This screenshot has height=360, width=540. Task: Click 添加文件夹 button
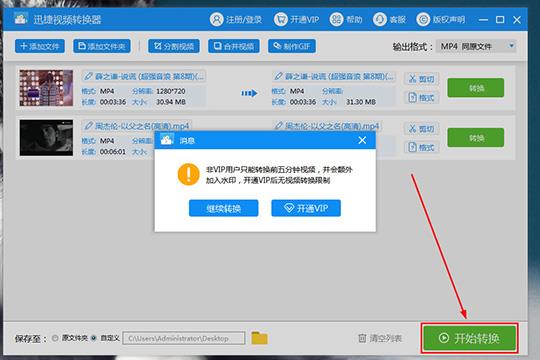[x=102, y=46]
